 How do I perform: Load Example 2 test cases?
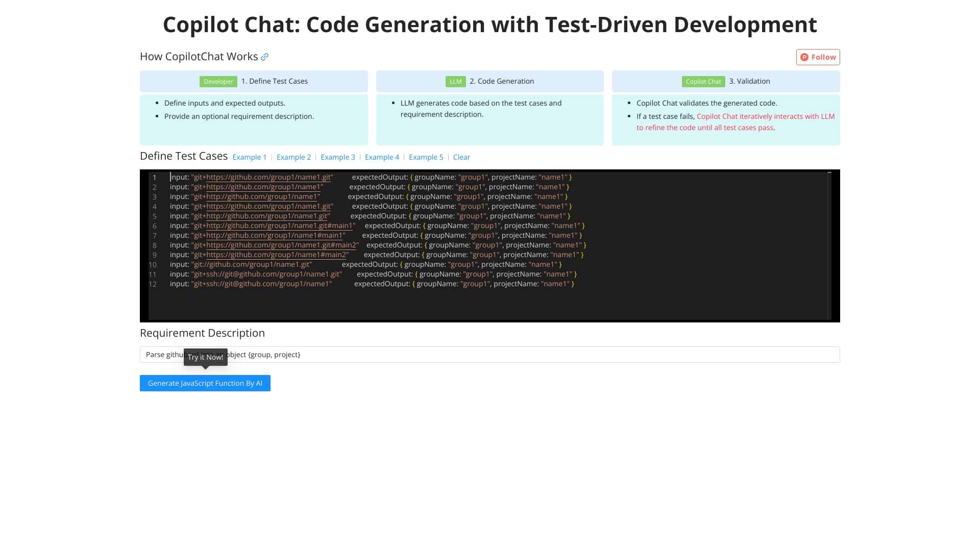(x=293, y=157)
